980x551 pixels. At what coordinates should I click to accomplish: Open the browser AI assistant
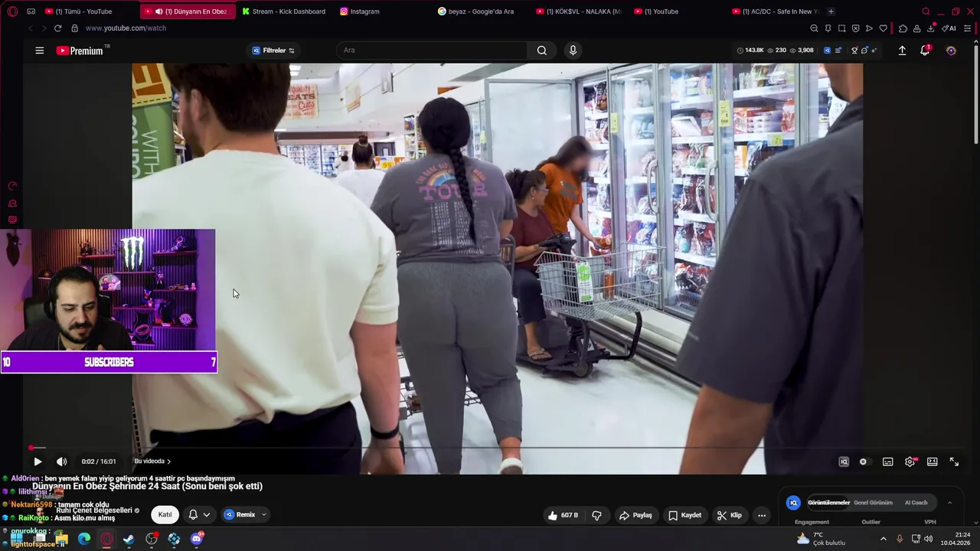pos(949,28)
